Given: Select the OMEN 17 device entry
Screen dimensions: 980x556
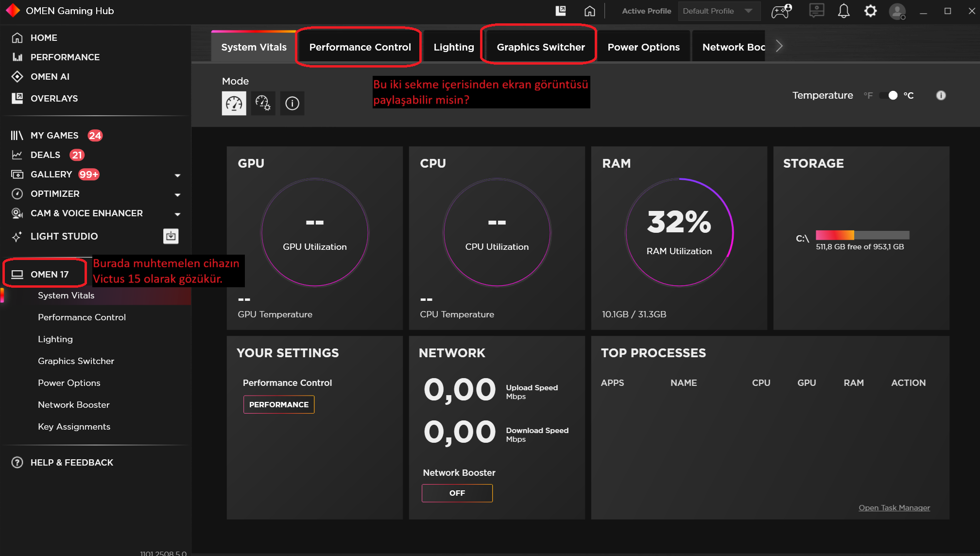Looking at the screenshot, I should click(x=49, y=274).
